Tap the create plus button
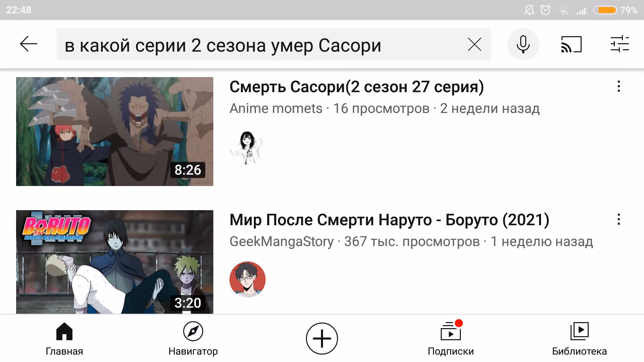This screenshot has width=644, height=362. click(322, 339)
